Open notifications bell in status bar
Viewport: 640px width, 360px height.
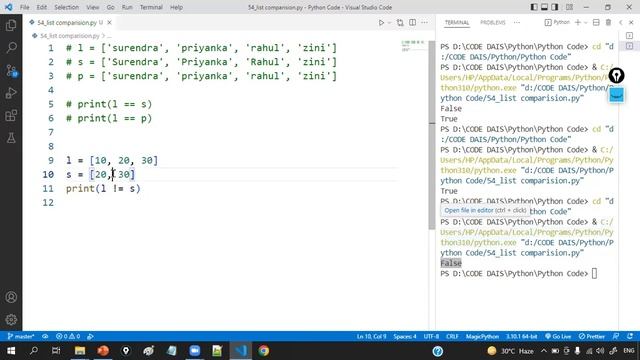[630, 336]
